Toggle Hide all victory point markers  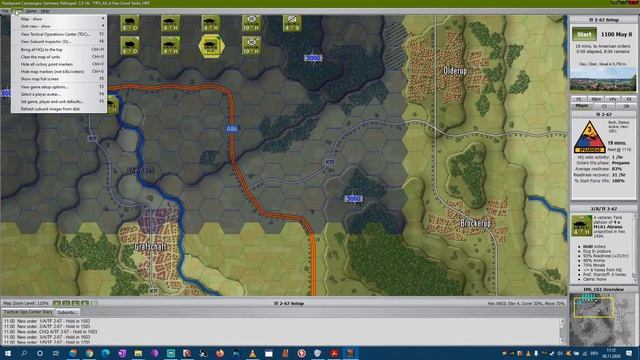point(59,64)
